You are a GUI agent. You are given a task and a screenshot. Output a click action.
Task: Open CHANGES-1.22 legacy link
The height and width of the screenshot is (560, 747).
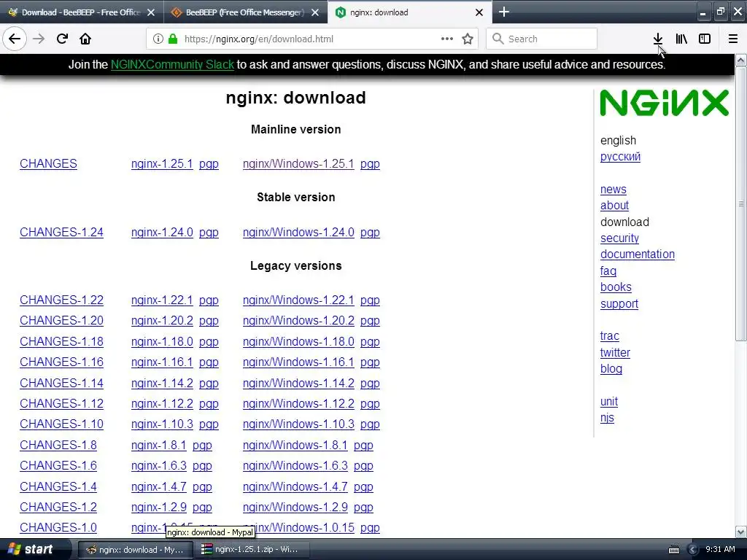pos(61,300)
